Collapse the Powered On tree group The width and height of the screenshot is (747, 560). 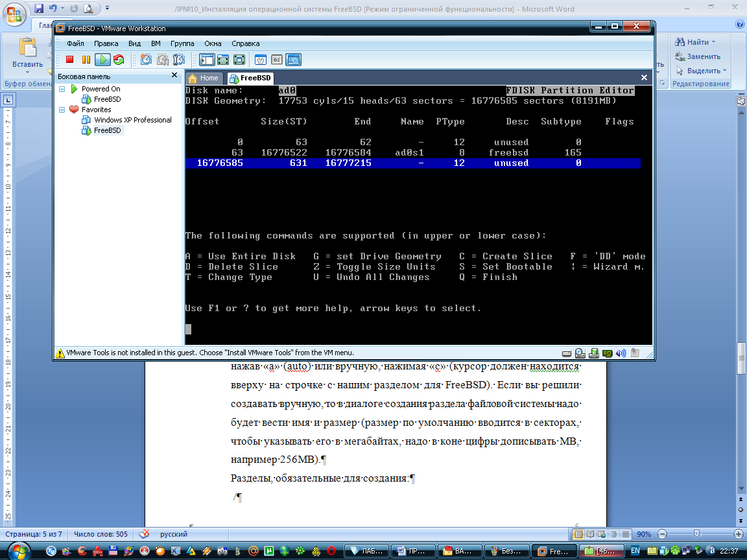point(62,89)
